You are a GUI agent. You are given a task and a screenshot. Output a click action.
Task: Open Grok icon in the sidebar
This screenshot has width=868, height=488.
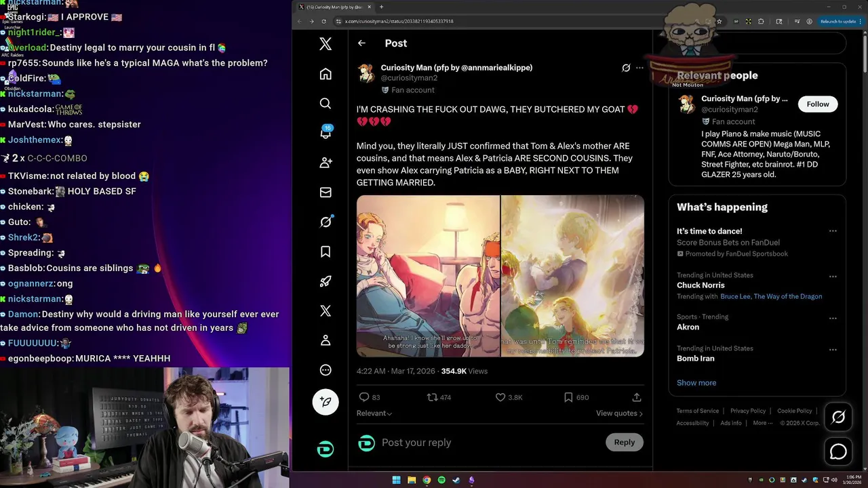click(x=325, y=222)
